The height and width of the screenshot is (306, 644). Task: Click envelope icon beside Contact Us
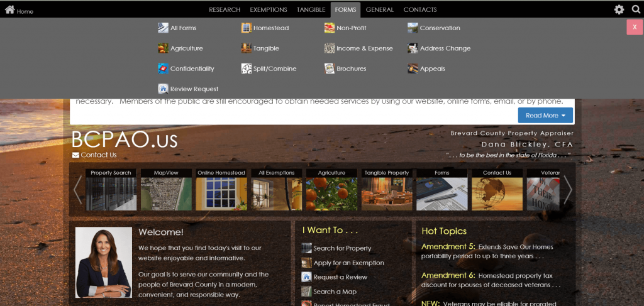pyautogui.click(x=75, y=155)
